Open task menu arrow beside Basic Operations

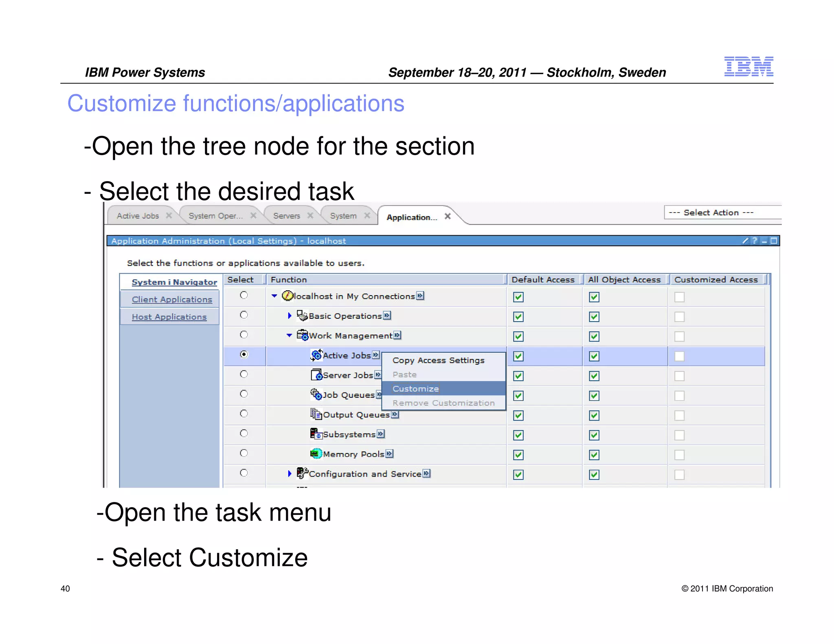(x=387, y=315)
